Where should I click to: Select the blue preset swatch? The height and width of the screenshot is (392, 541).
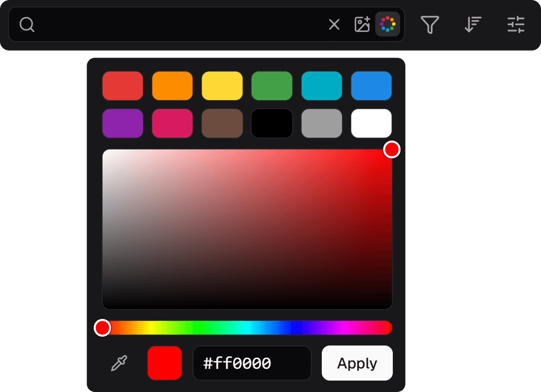[x=371, y=86]
